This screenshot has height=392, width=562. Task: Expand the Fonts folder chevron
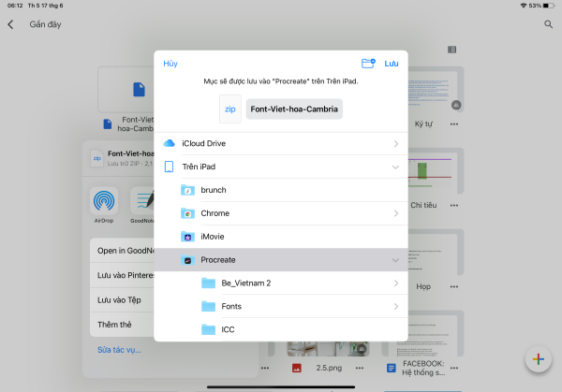395,307
